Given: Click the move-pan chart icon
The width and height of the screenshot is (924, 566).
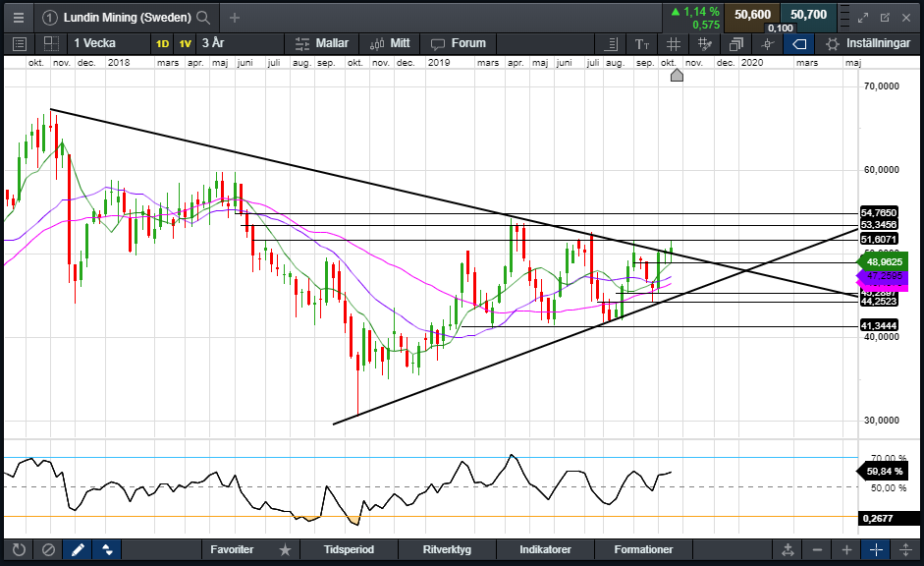Looking at the screenshot, I should tap(788, 550).
